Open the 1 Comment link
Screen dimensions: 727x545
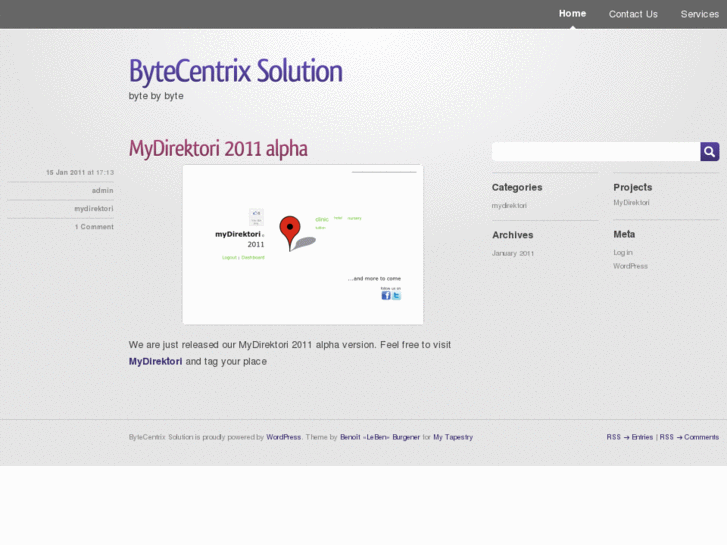94,227
